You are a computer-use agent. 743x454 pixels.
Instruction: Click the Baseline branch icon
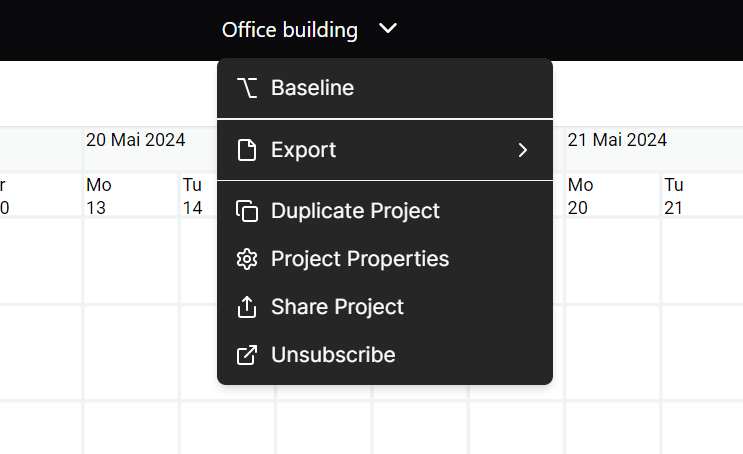(247, 88)
